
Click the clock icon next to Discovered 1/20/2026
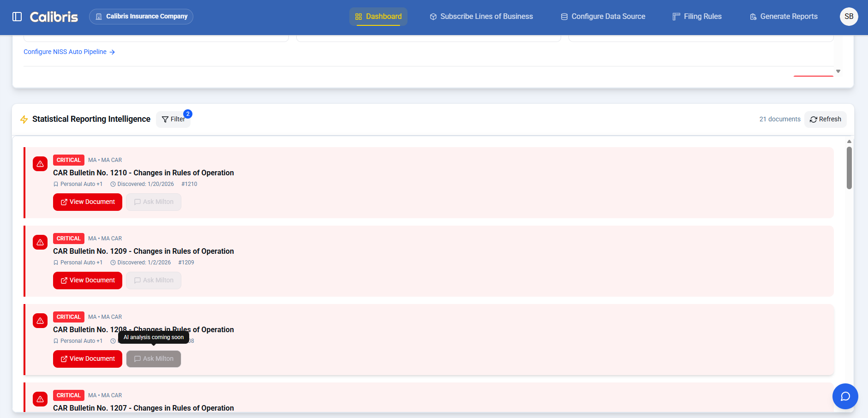pyautogui.click(x=113, y=184)
